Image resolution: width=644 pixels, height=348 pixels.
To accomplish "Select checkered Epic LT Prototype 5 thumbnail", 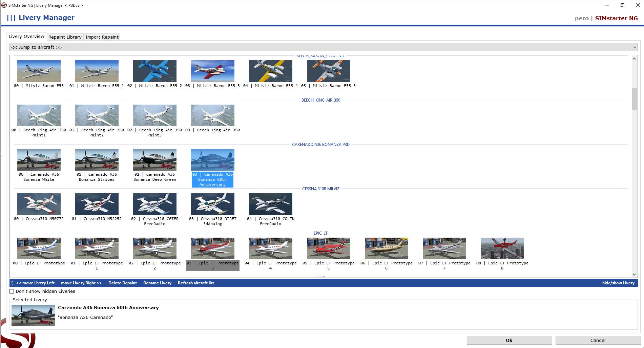I will (x=329, y=248).
